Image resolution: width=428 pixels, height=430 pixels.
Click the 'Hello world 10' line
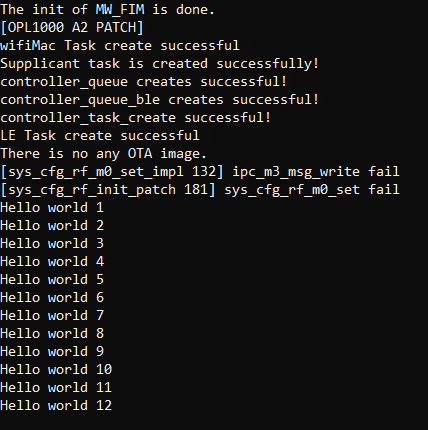tap(56, 369)
